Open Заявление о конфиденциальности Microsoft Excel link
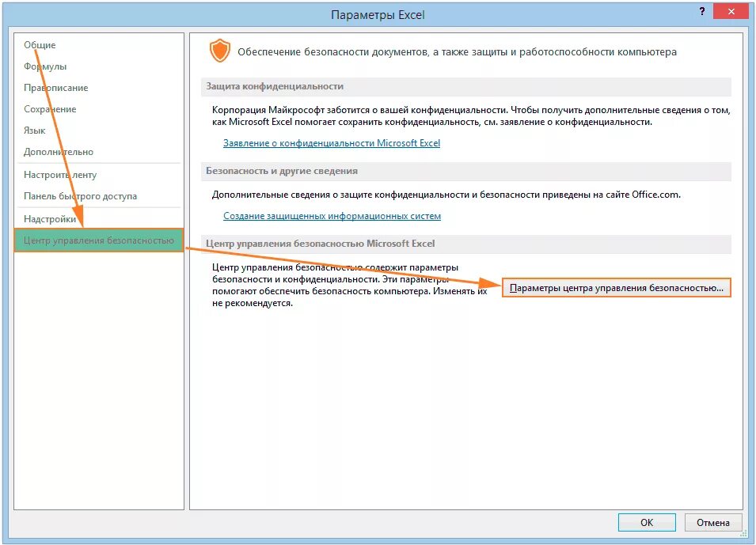Image resolution: width=756 pixels, height=545 pixels. [331, 143]
